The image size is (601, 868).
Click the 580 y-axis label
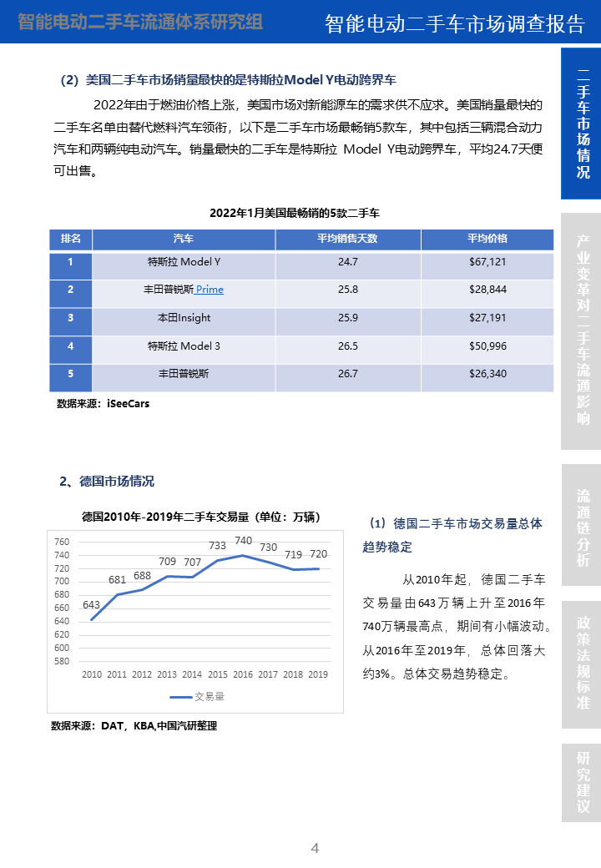[62, 662]
